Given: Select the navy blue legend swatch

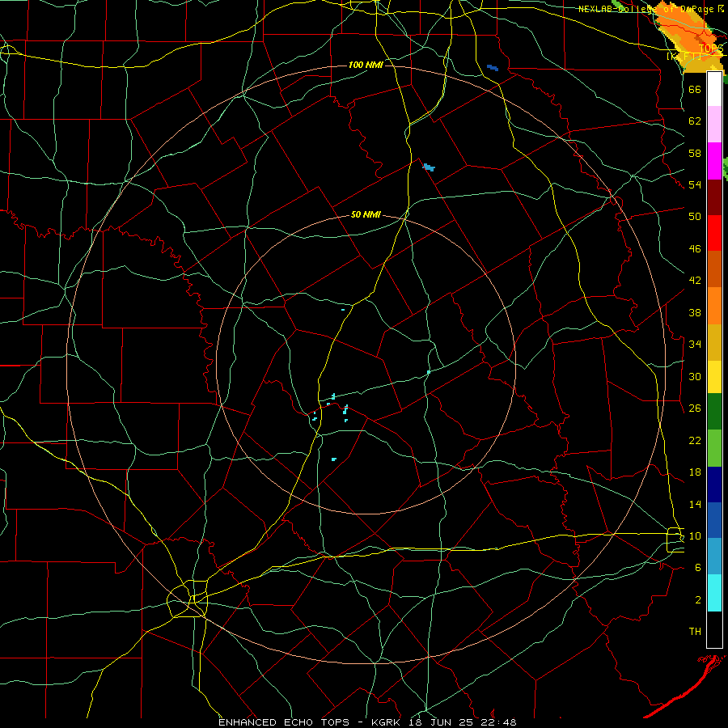Looking at the screenshot, I should (x=714, y=485).
